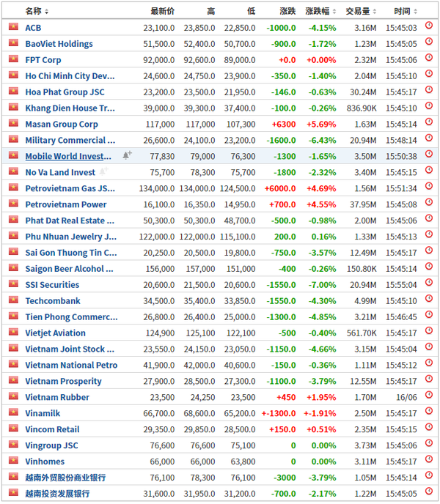Screen dimensions: 440x504
Task: Click Hoa Phat volume value 30.24M
Action: 363,92
